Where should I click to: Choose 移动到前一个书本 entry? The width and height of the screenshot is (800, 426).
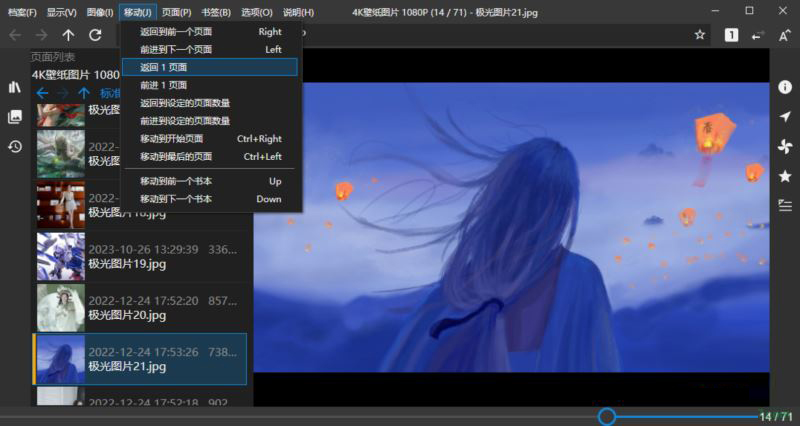(x=211, y=181)
